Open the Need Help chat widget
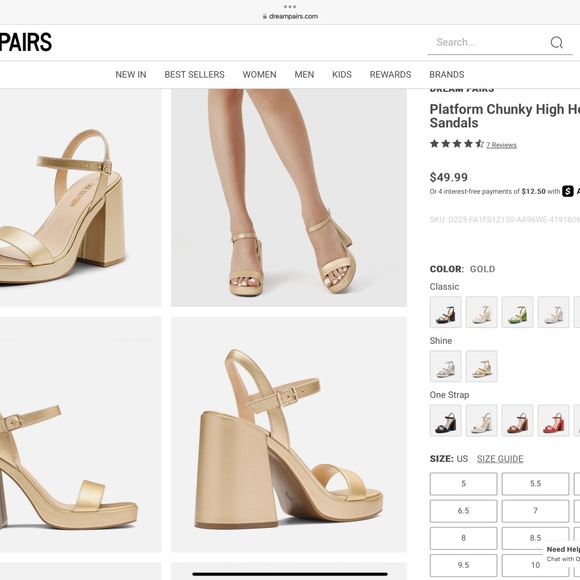The image size is (580, 580). point(562,554)
